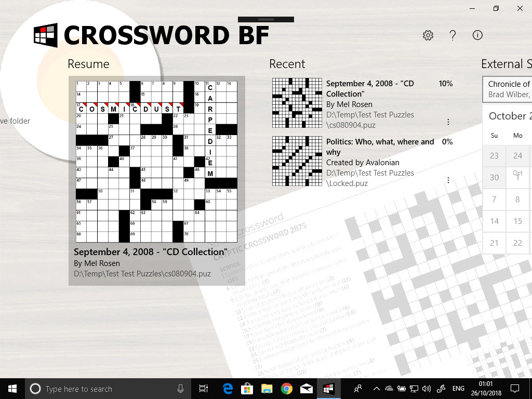Pick date 8 in the calendar

(517, 199)
